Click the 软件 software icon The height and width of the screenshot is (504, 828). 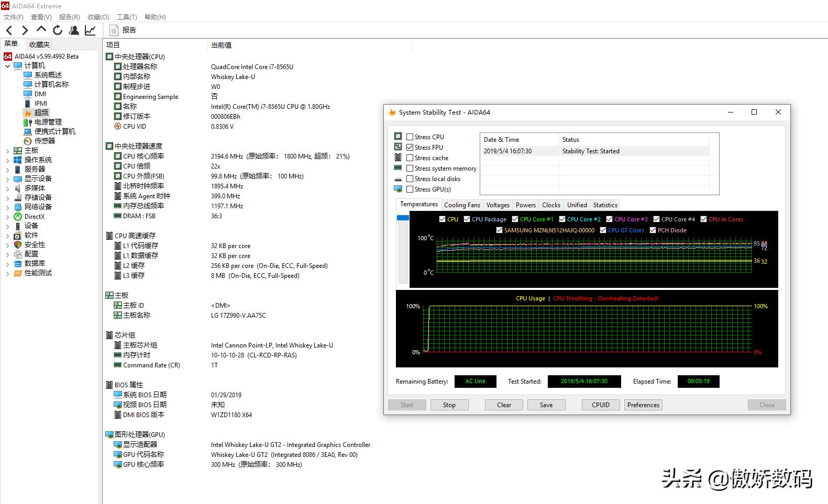(18, 235)
